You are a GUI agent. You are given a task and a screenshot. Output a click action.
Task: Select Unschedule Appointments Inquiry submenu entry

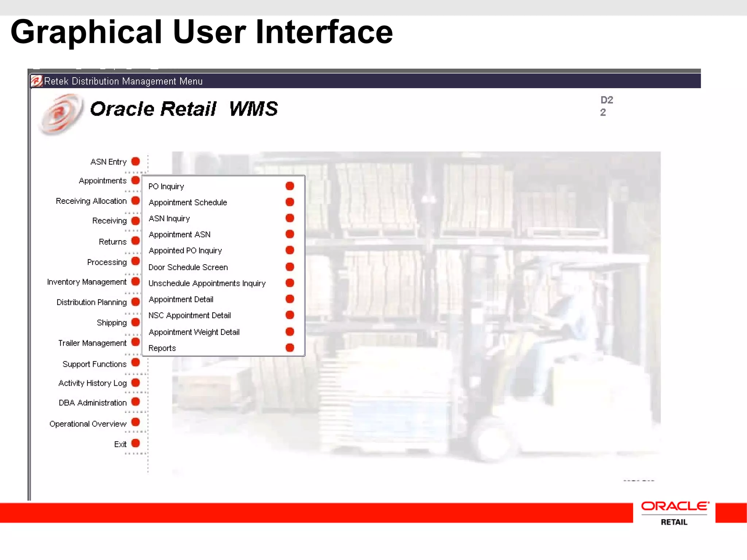[207, 284]
